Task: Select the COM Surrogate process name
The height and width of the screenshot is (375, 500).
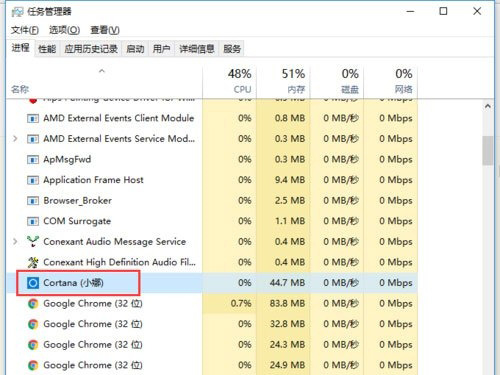Action: (77, 221)
